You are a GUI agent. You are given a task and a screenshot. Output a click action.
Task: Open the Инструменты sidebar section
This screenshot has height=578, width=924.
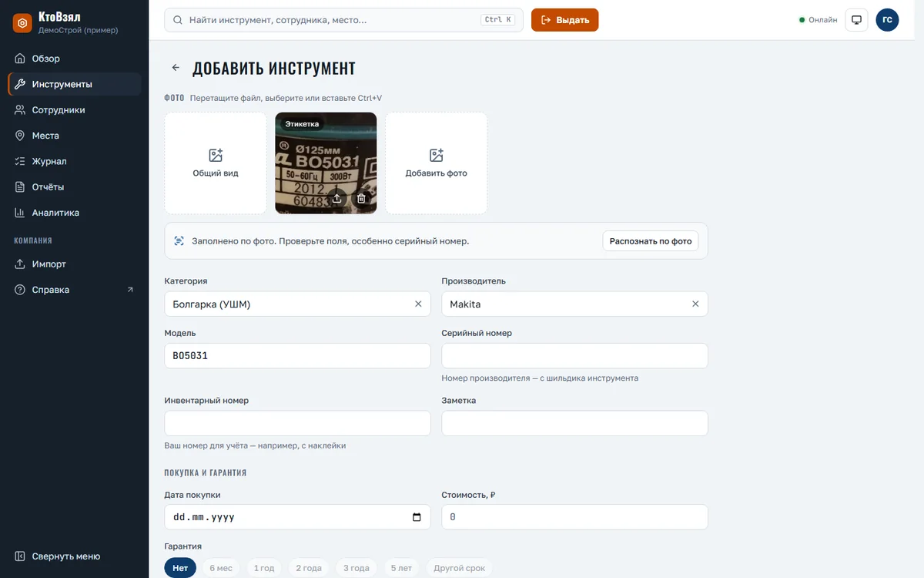(x=75, y=84)
